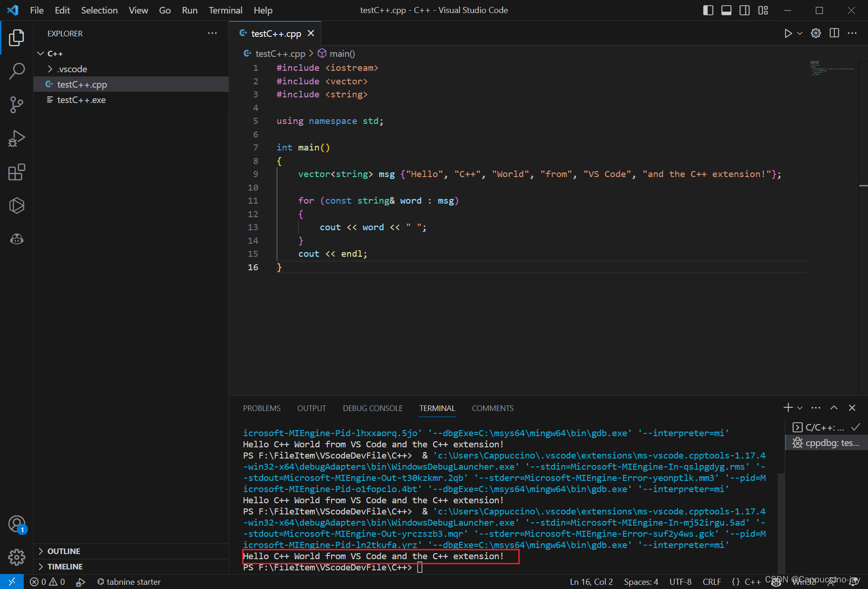This screenshot has width=868, height=589.
Task: Open the Search view in activity bar
Action: [16, 71]
